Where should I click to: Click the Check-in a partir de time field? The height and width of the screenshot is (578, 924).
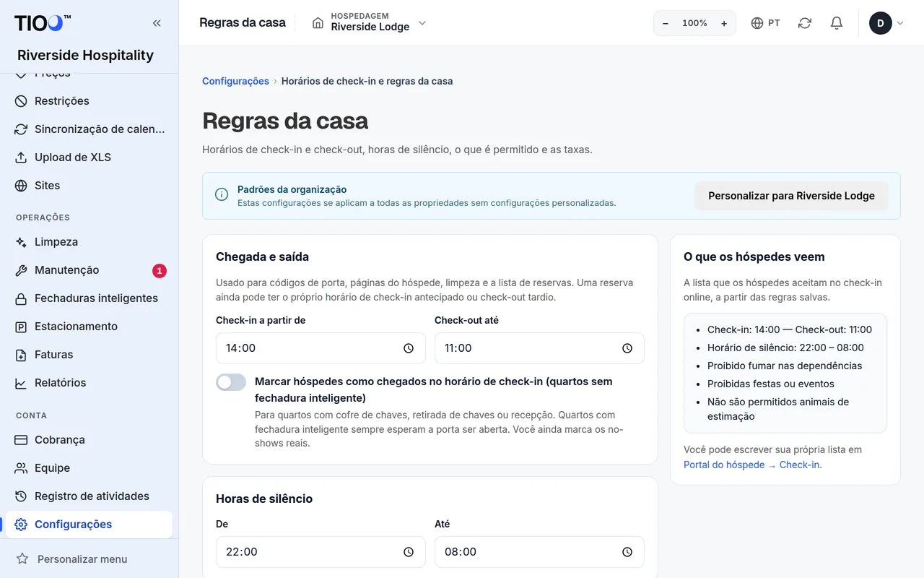coord(321,348)
